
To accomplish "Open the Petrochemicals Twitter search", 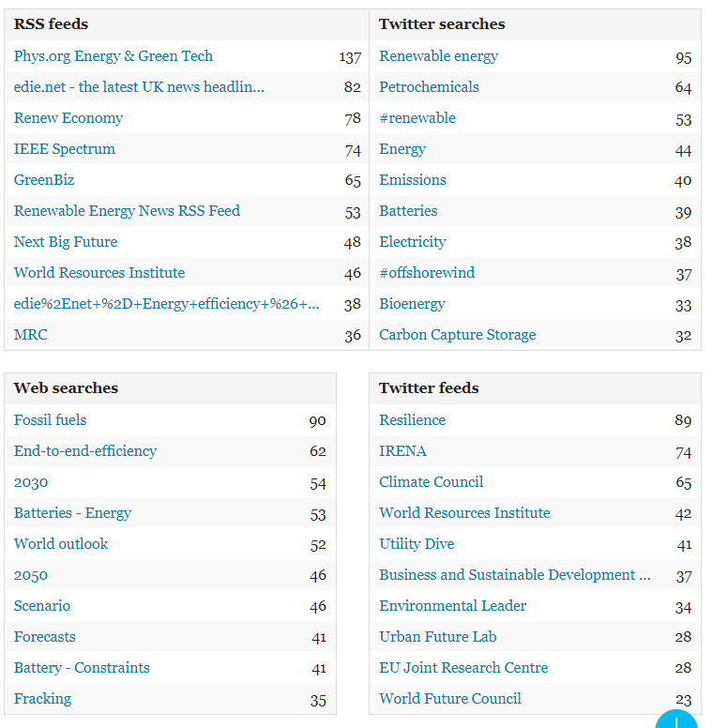I will pos(429,87).
